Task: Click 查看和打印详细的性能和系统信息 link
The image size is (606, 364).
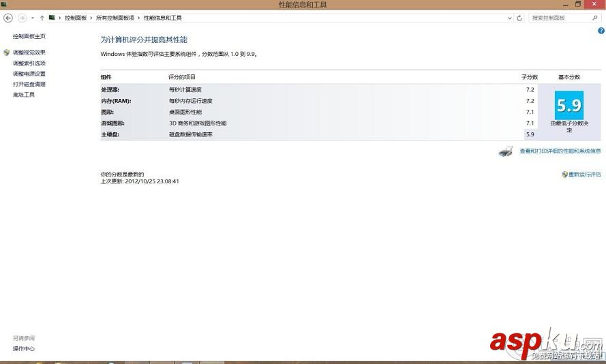Action: [560, 151]
